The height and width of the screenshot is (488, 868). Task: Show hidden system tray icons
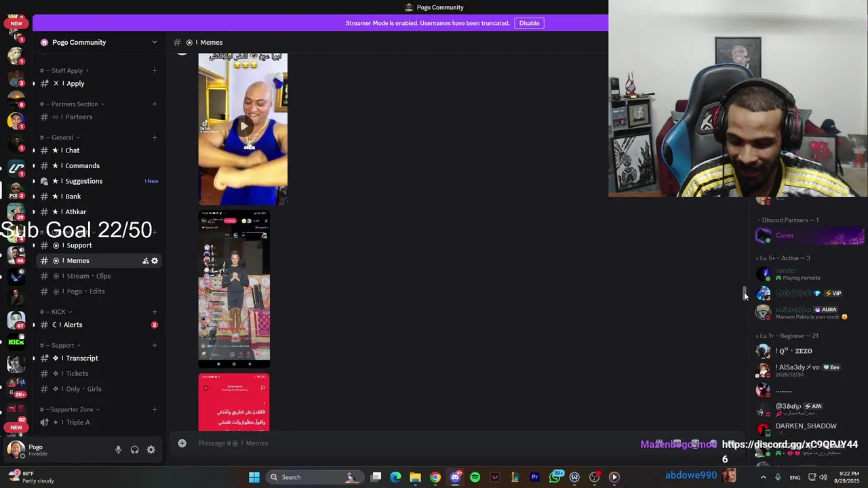coord(763,477)
